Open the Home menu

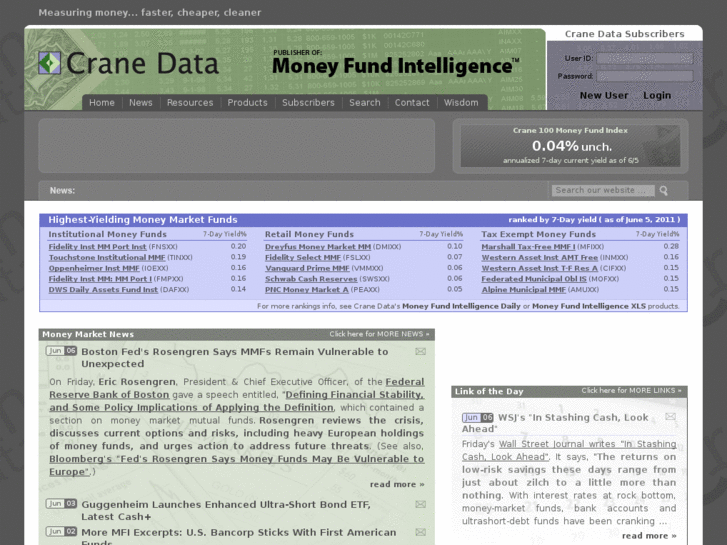pyautogui.click(x=102, y=103)
